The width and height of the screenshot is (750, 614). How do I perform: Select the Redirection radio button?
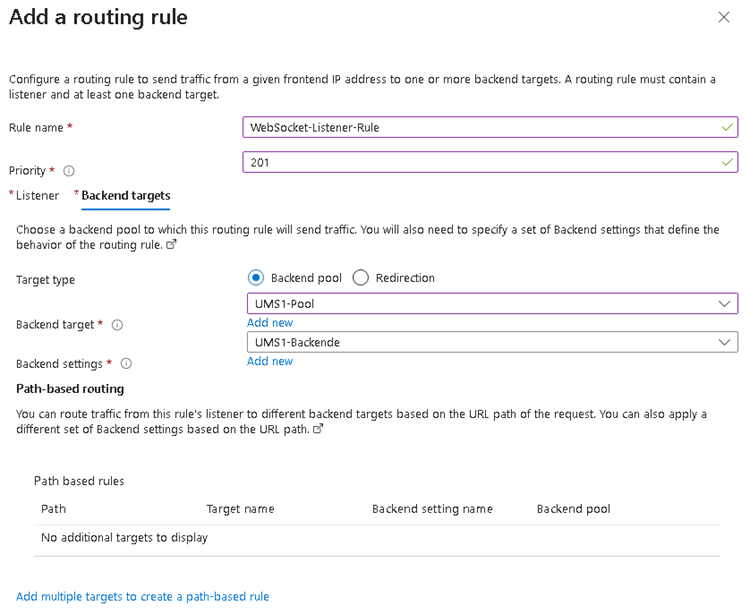[x=361, y=278]
